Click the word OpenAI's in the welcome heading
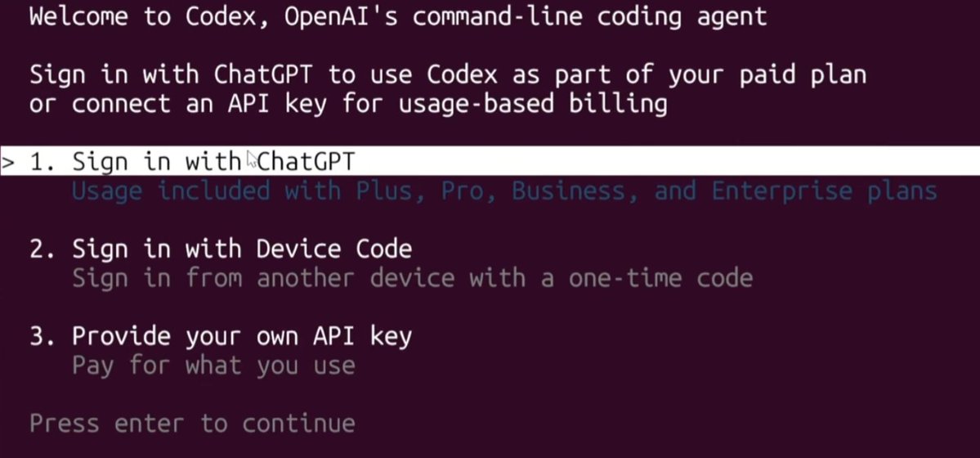This screenshot has width=980, height=458. point(341,17)
